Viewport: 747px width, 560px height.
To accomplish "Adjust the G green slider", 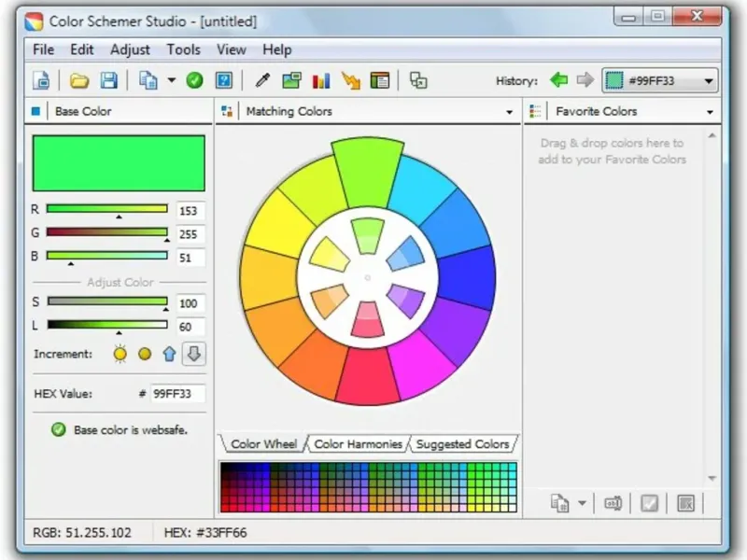I will [x=107, y=231].
